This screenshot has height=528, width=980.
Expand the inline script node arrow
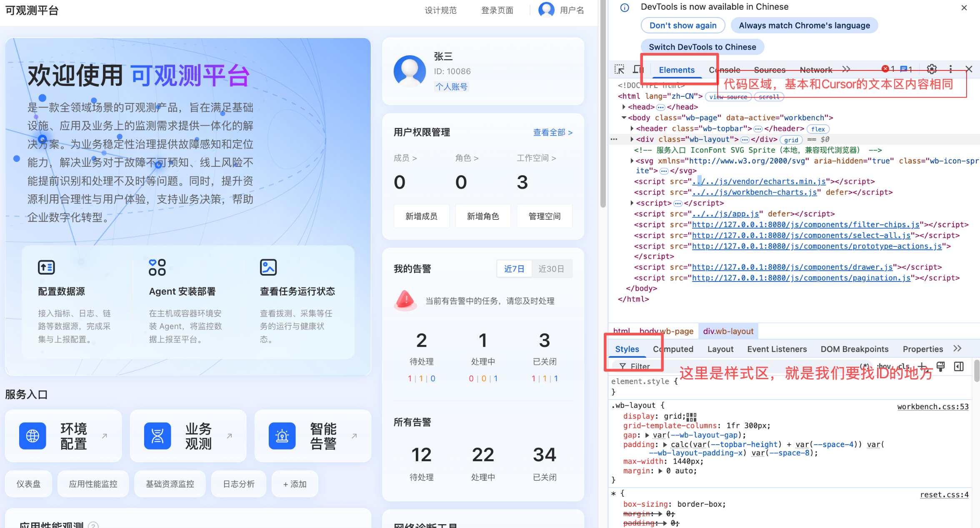click(x=632, y=203)
